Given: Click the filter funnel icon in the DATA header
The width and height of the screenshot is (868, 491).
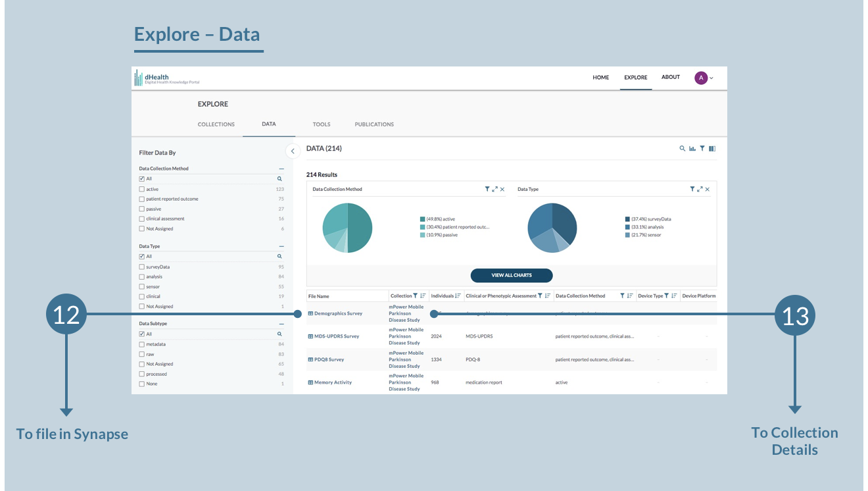Looking at the screenshot, I should (x=702, y=149).
